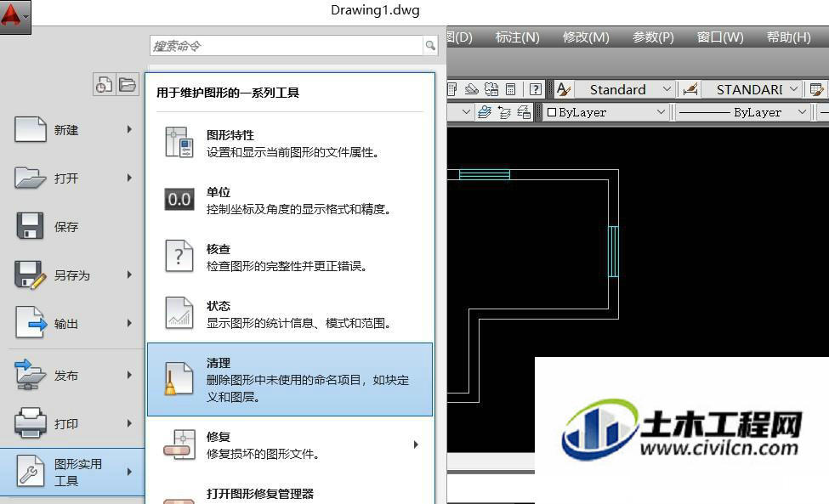Show the recent documents list icon
Viewport: 829px width, 504px height.
pyautogui.click(x=104, y=84)
